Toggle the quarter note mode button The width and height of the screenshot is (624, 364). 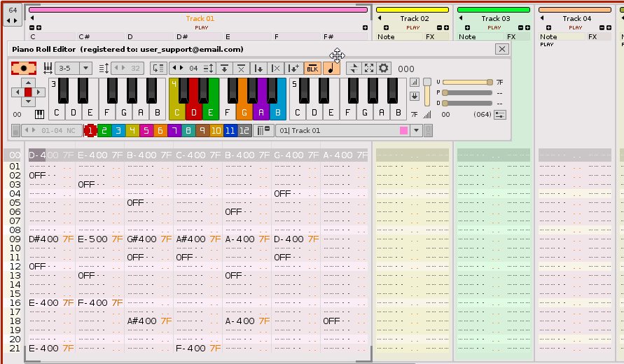[x=331, y=68]
